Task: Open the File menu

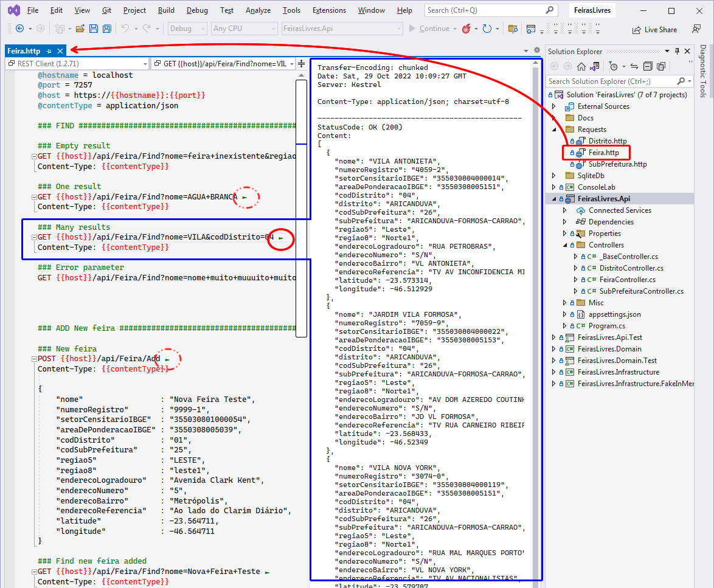Action: (33, 10)
